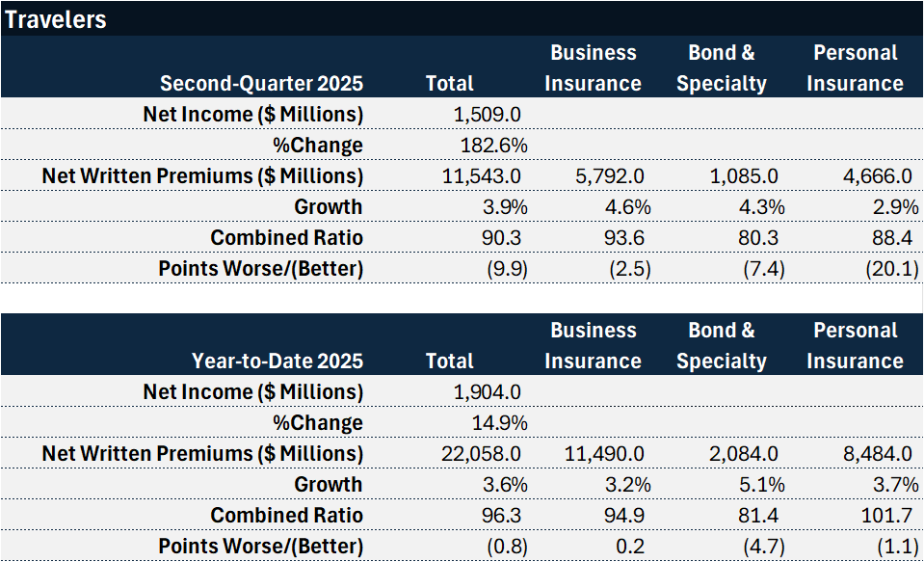924x562 pixels.
Task: Select the 22,058.0 total premiums cell
Action: point(482,453)
